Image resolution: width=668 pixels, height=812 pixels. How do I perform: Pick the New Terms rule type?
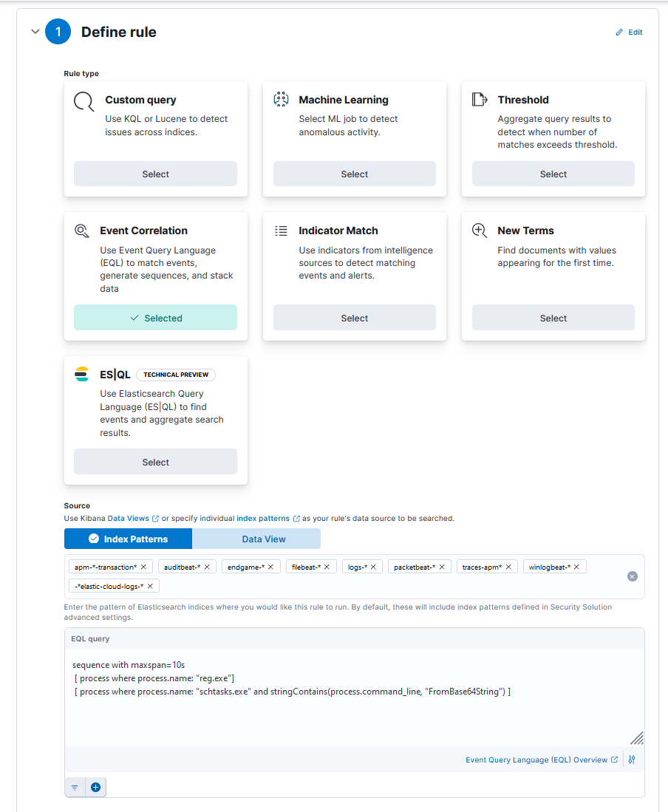click(x=553, y=318)
